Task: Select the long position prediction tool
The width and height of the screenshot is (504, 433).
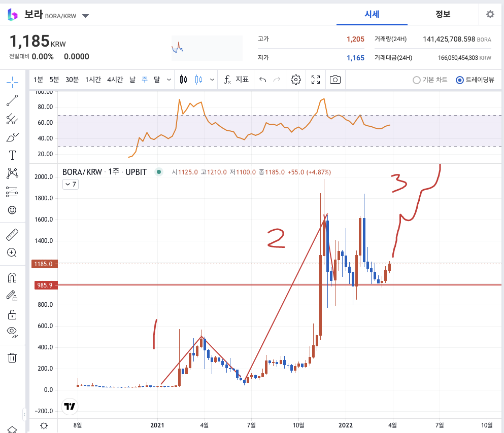Action: [x=12, y=192]
